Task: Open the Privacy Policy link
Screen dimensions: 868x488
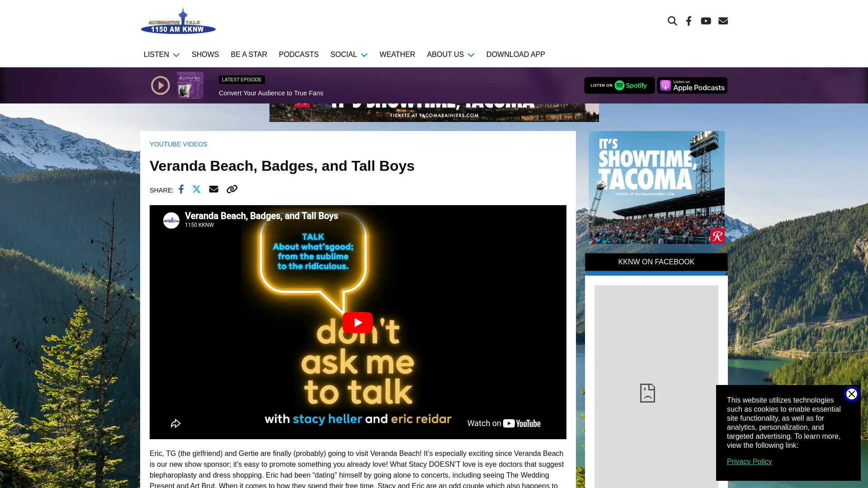Action: tap(749, 462)
